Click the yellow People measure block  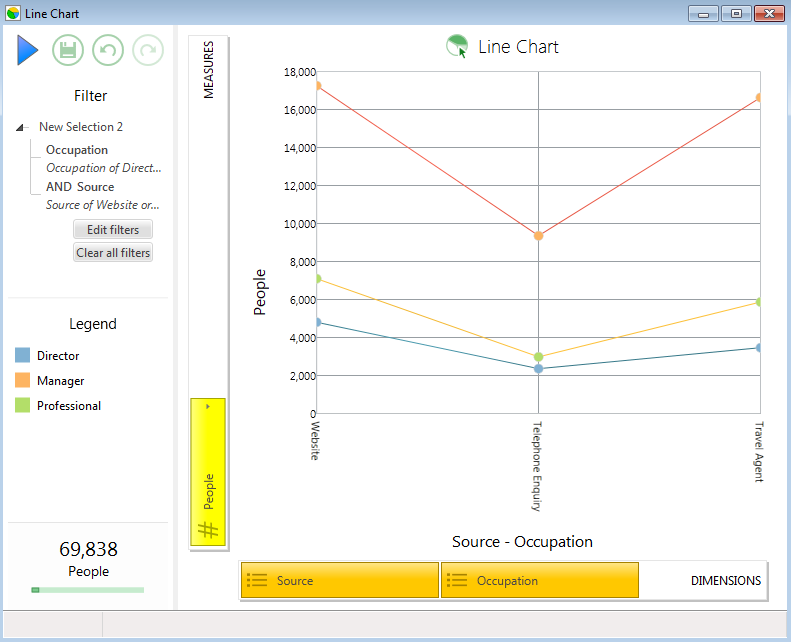tap(208, 472)
